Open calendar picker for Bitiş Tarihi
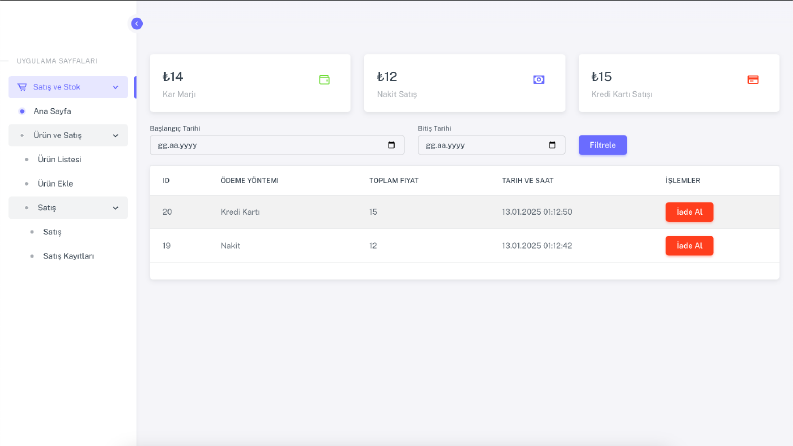This screenshot has height=446, width=793. click(x=552, y=145)
